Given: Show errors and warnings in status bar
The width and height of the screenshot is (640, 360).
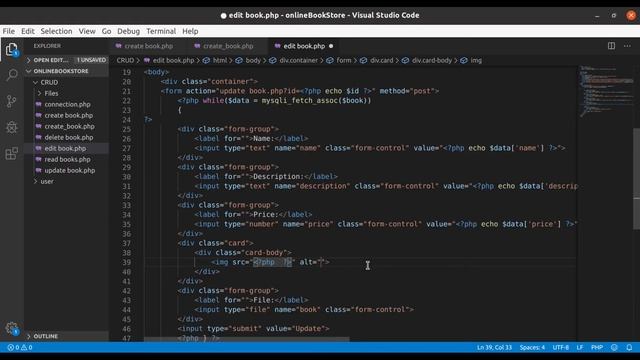Looking at the screenshot, I should [x=20, y=348].
